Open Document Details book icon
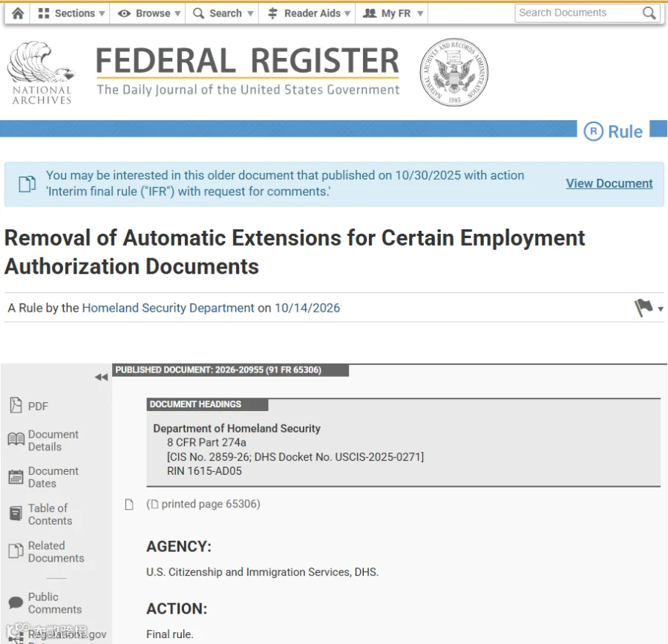This screenshot has height=644, width=668. click(x=16, y=439)
